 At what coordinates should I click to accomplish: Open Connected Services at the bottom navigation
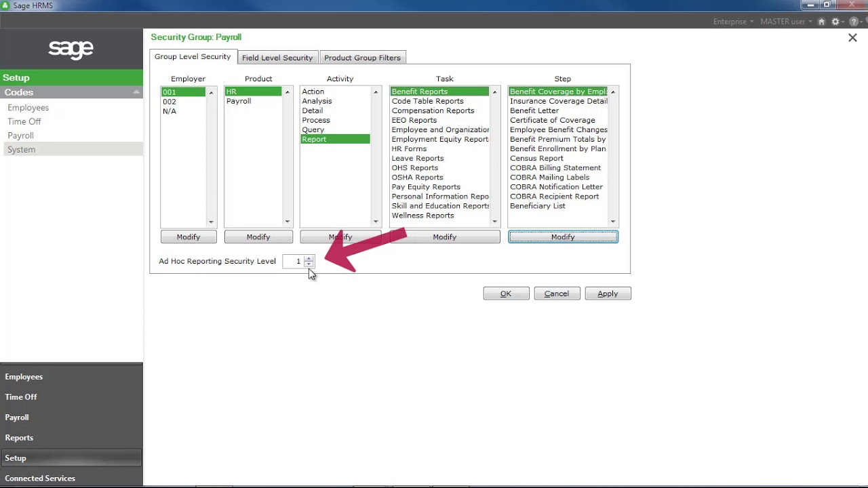[39, 478]
